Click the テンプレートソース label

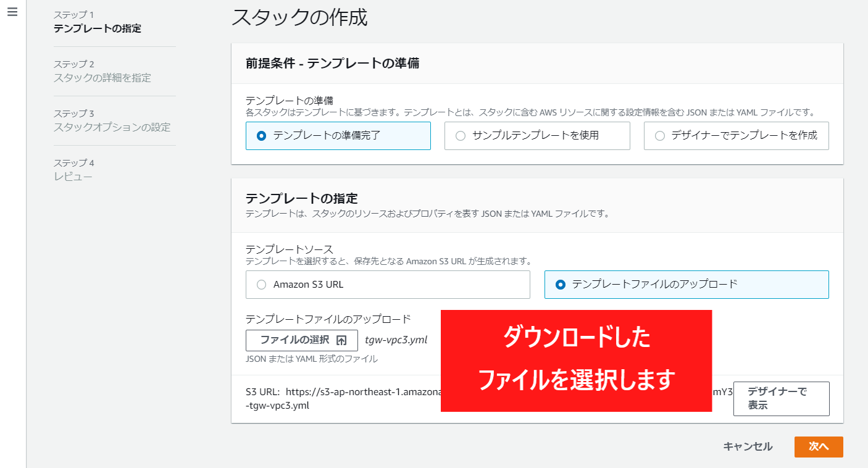[x=289, y=249]
